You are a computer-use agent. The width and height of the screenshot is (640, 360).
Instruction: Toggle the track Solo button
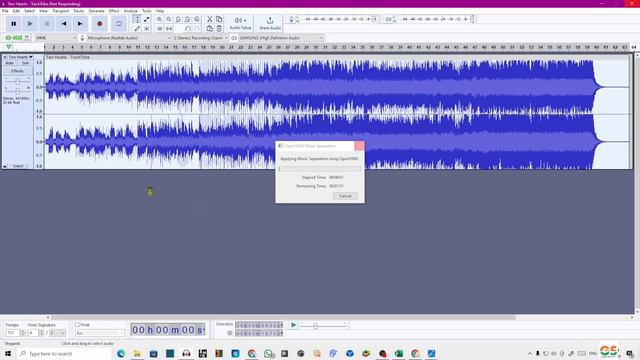pyautogui.click(x=25, y=63)
